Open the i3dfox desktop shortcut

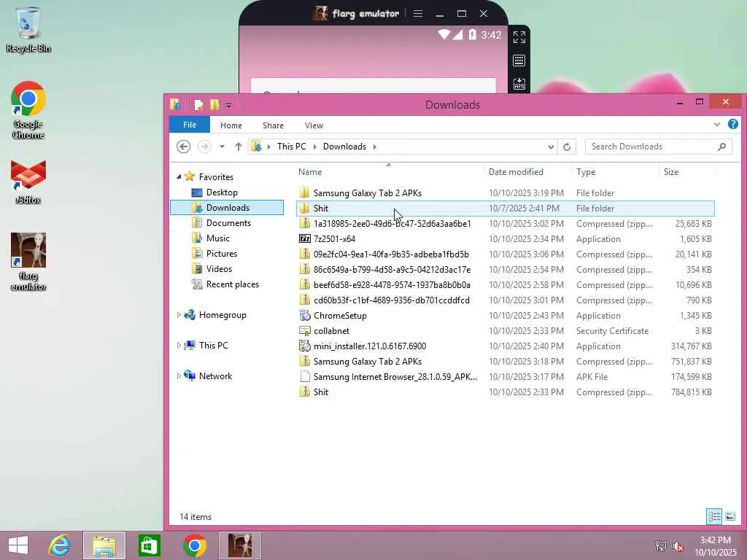click(28, 182)
